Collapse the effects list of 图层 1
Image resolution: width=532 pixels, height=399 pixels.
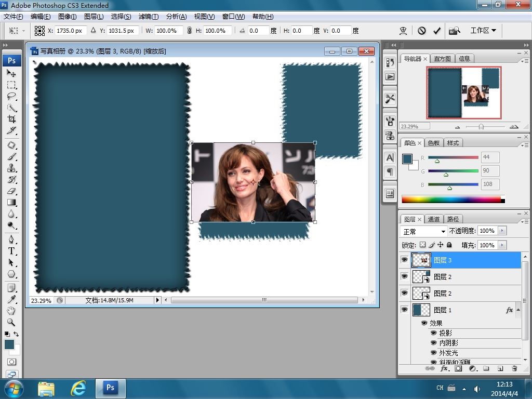(518, 310)
